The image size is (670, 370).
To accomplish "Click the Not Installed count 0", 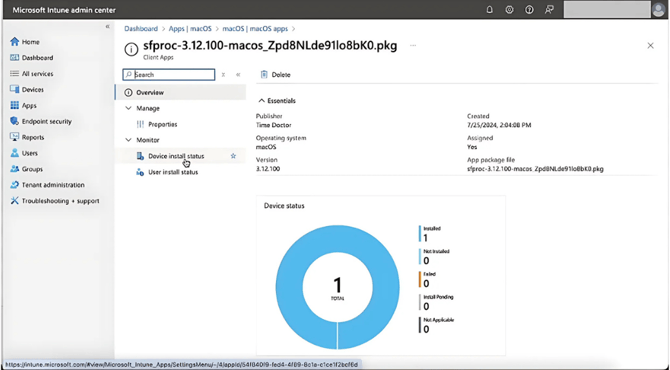I will coord(426,261).
